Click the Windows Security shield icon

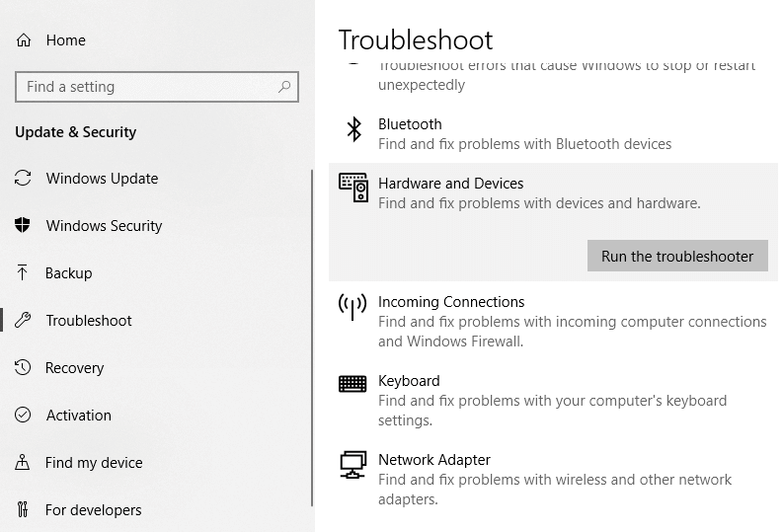[x=24, y=226]
